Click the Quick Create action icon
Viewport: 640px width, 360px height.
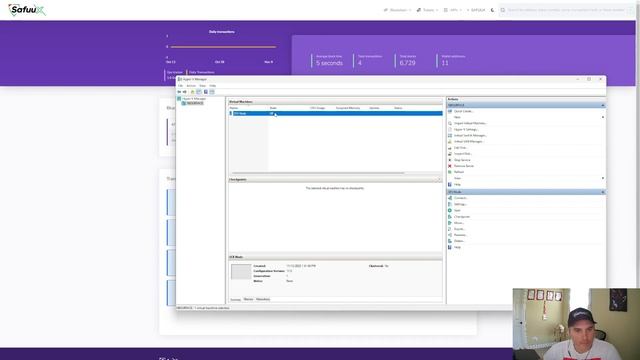click(x=450, y=111)
